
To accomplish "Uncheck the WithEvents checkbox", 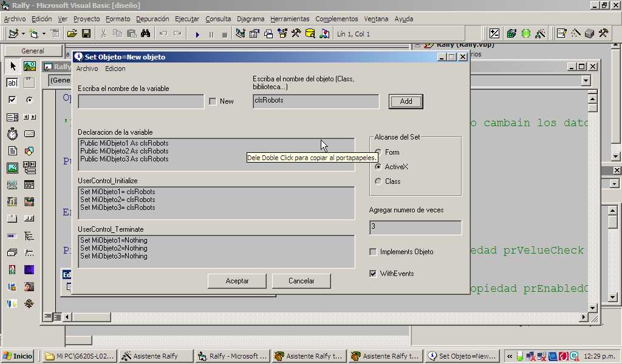I will coord(373,274).
